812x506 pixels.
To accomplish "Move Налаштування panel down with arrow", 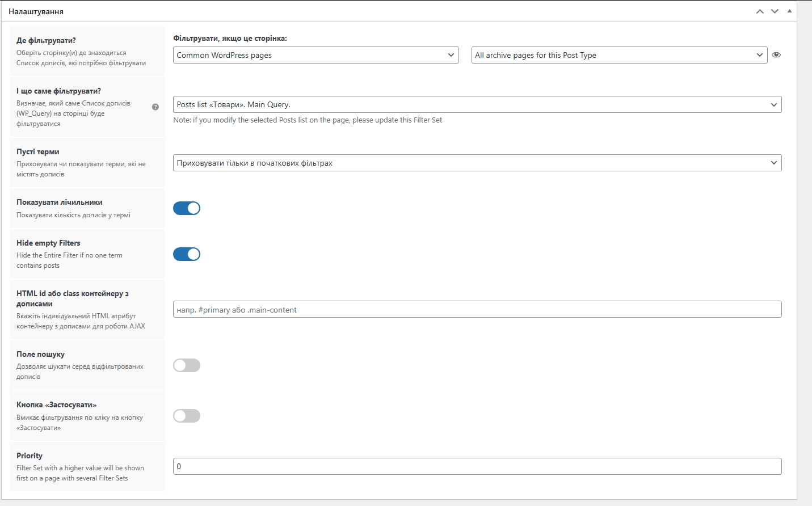I will (775, 11).
